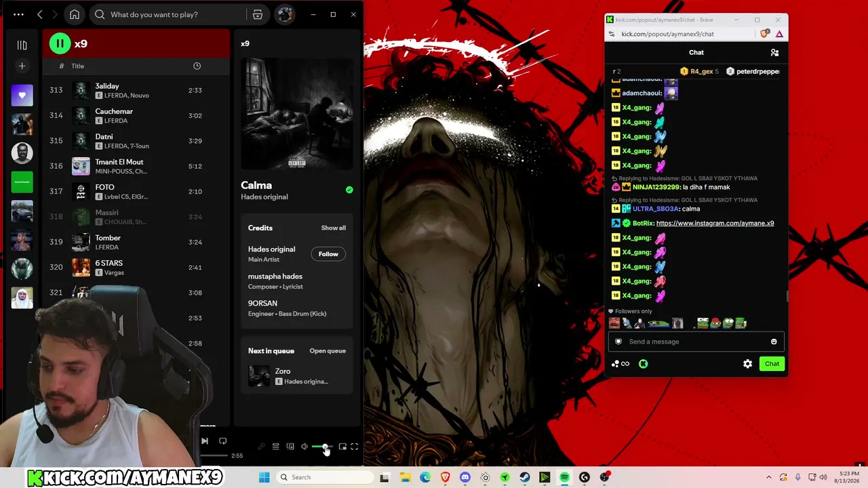Open the queue icon in playback bar

(x=275, y=447)
